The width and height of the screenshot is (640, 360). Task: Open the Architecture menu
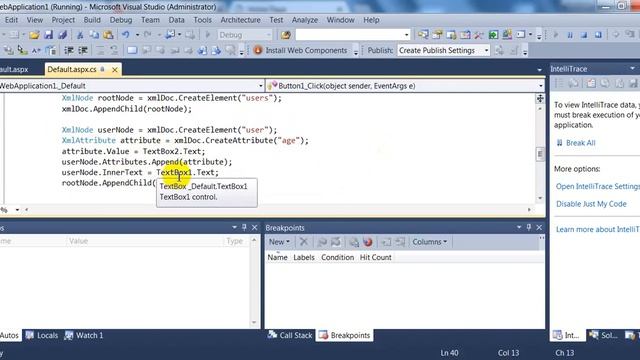coord(240,20)
